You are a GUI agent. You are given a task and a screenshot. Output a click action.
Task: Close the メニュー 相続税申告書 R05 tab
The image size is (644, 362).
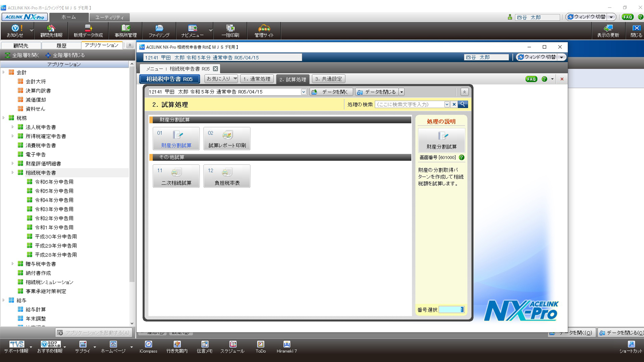[215, 69]
